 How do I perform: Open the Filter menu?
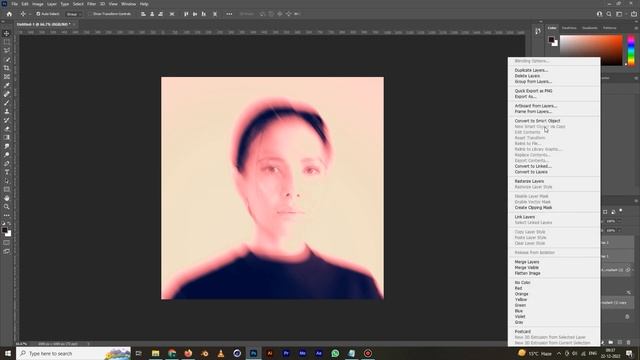pos(91,4)
